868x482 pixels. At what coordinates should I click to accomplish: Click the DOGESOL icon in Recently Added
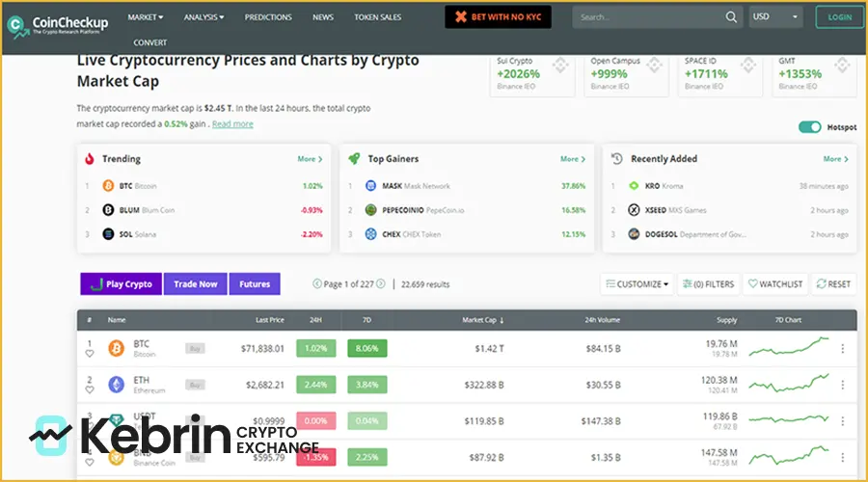click(634, 234)
